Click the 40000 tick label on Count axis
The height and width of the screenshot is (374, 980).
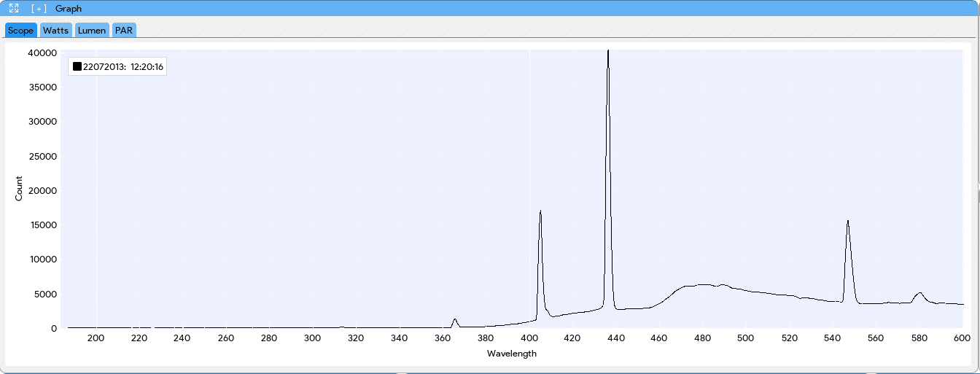click(42, 52)
